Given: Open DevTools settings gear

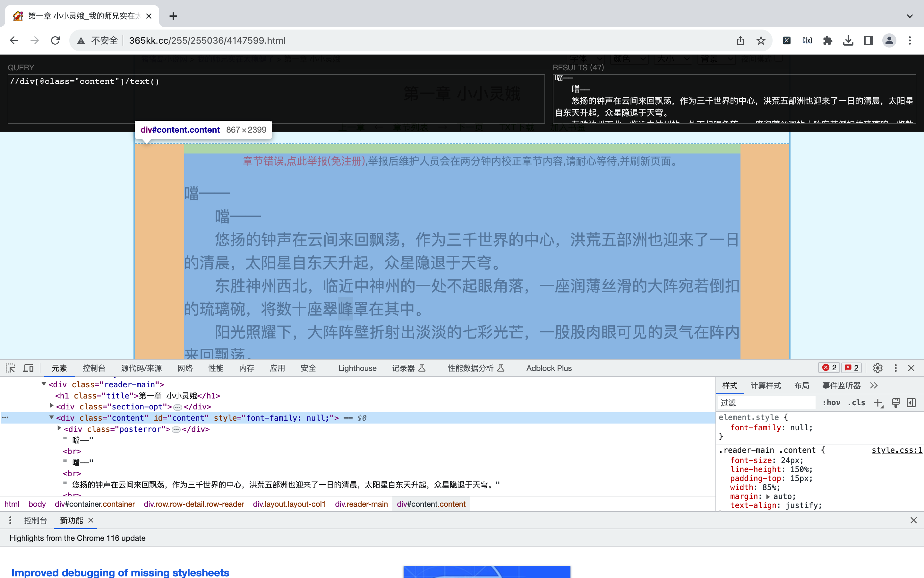Looking at the screenshot, I should [878, 368].
